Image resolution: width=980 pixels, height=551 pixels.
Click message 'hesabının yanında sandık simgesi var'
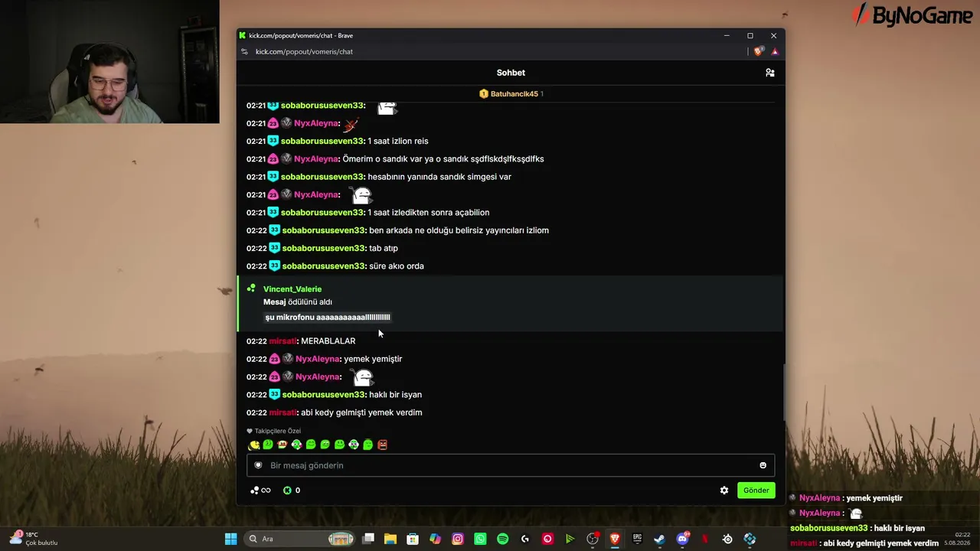click(x=439, y=177)
